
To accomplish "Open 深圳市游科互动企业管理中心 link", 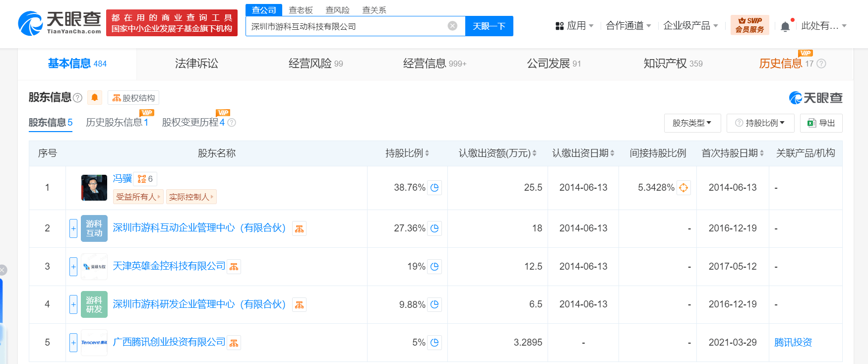I will tap(199, 228).
